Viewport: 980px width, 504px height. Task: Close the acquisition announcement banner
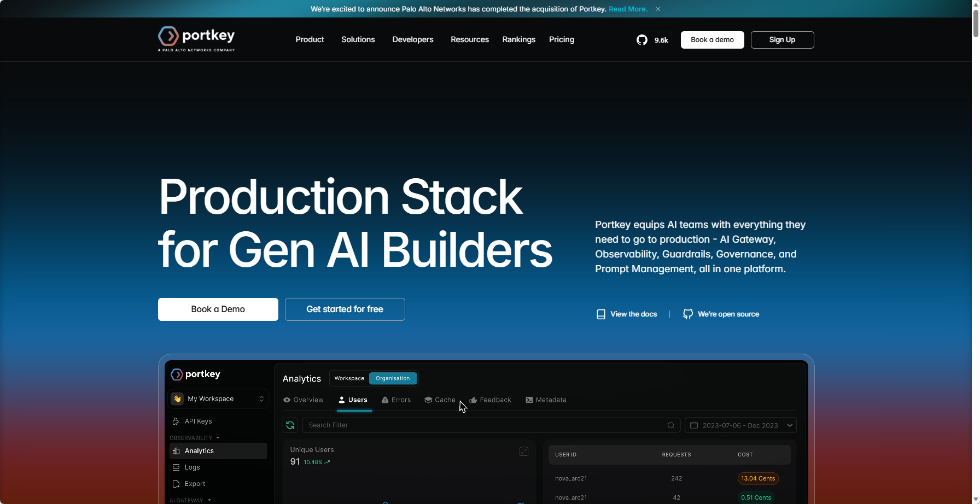(x=658, y=9)
